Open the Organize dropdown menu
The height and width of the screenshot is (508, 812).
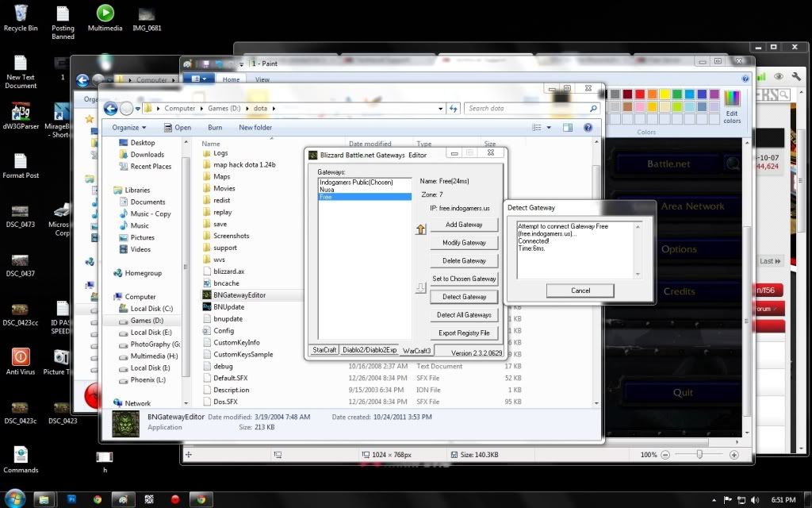129,128
